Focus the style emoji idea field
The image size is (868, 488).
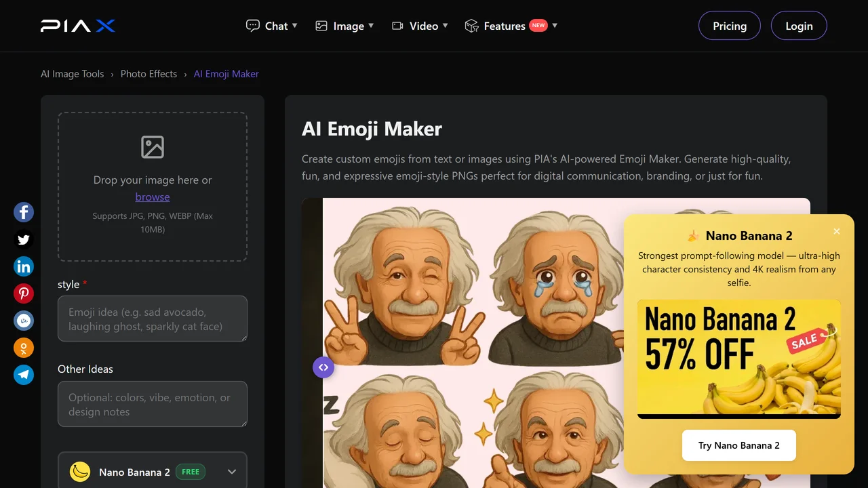tap(153, 319)
